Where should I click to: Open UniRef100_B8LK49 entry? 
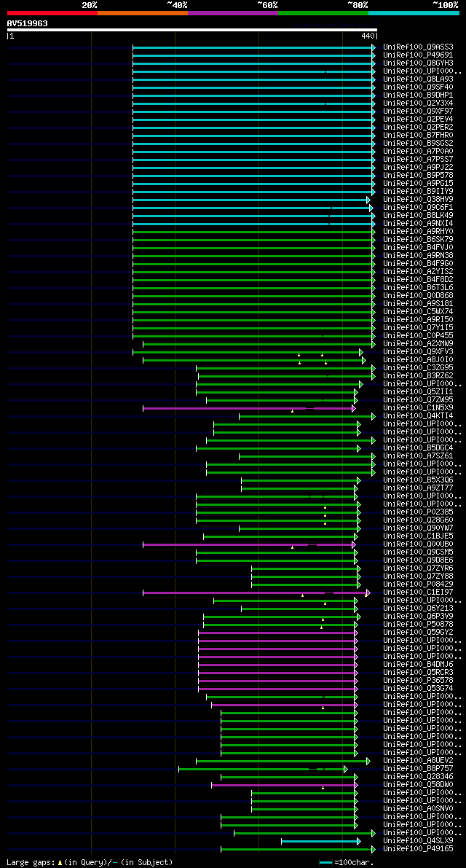(x=418, y=216)
